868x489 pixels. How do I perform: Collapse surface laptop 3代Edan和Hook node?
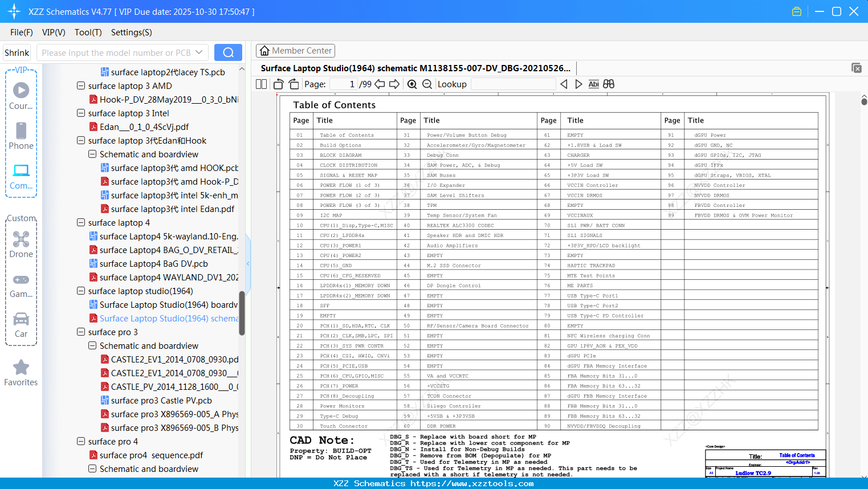click(x=81, y=140)
